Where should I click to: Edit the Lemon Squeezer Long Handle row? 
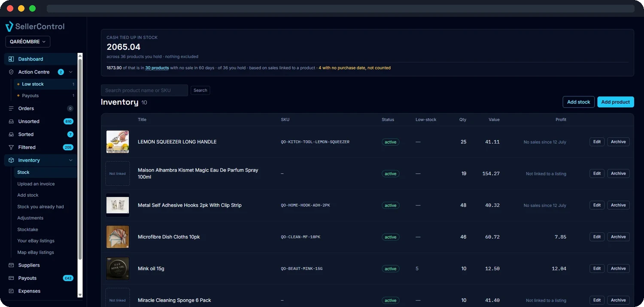(x=597, y=142)
